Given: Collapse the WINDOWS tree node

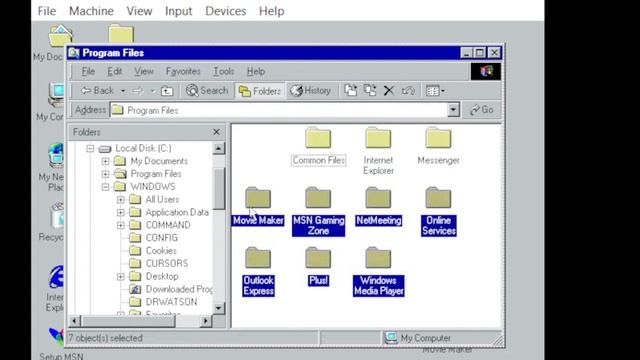Looking at the screenshot, I should coord(105,187).
